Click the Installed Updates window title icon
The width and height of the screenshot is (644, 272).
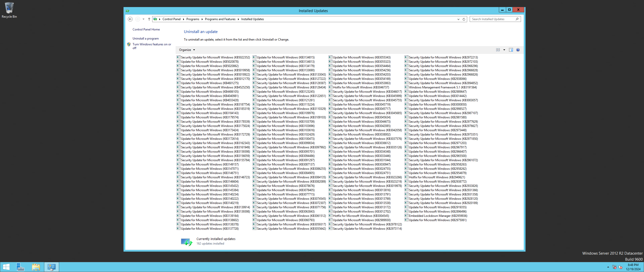click(127, 11)
